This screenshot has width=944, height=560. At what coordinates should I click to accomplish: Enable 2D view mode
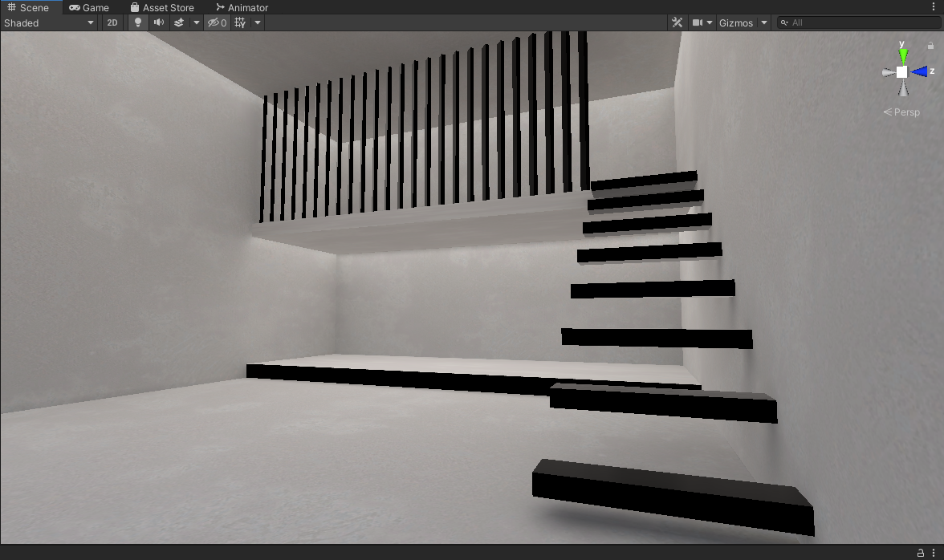point(112,22)
